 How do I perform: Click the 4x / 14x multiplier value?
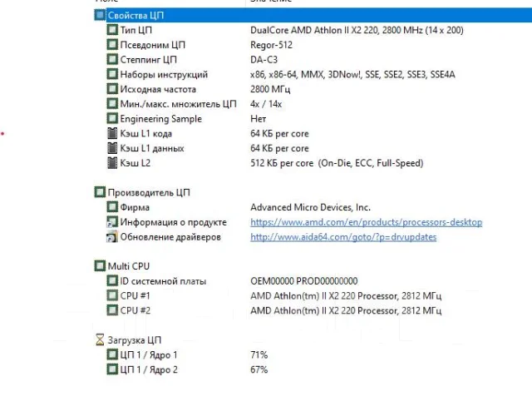[266, 104]
